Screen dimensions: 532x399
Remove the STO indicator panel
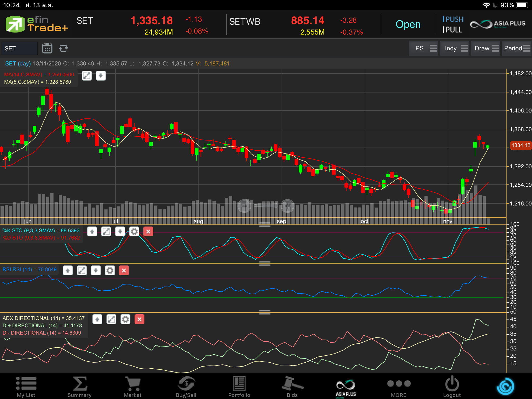coord(148,231)
